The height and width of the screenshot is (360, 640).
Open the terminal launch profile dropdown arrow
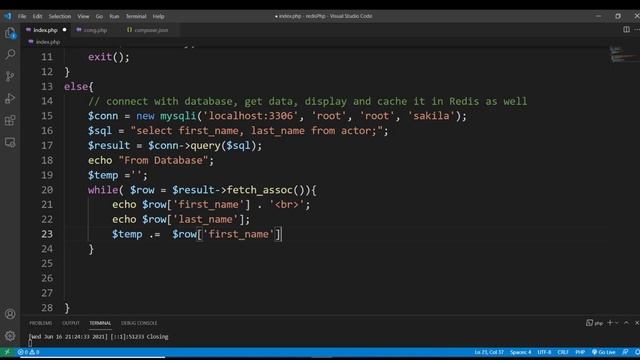click(617, 323)
